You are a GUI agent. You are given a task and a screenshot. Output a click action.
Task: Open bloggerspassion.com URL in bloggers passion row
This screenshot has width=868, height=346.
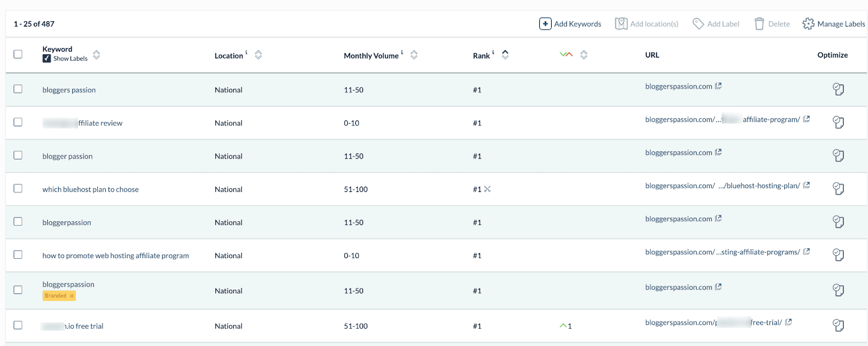coord(679,86)
